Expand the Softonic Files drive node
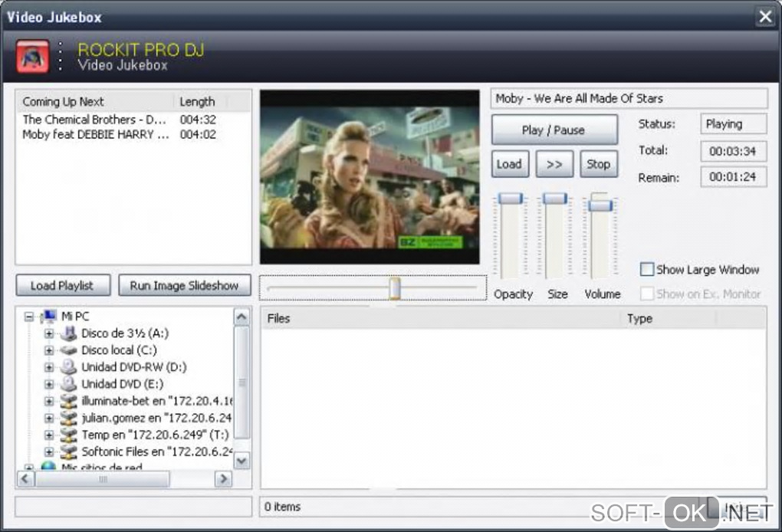 (x=49, y=452)
